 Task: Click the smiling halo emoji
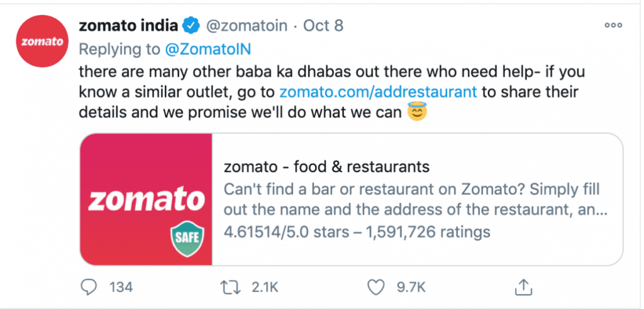[417, 111]
